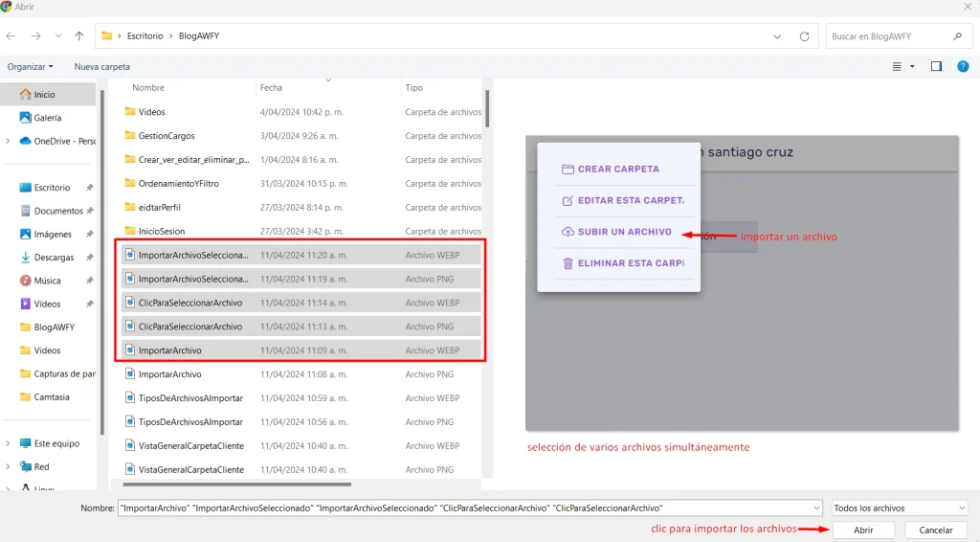Image resolution: width=980 pixels, height=542 pixels.
Task: Open Escritorio in quick access
Action: [x=52, y=188]
